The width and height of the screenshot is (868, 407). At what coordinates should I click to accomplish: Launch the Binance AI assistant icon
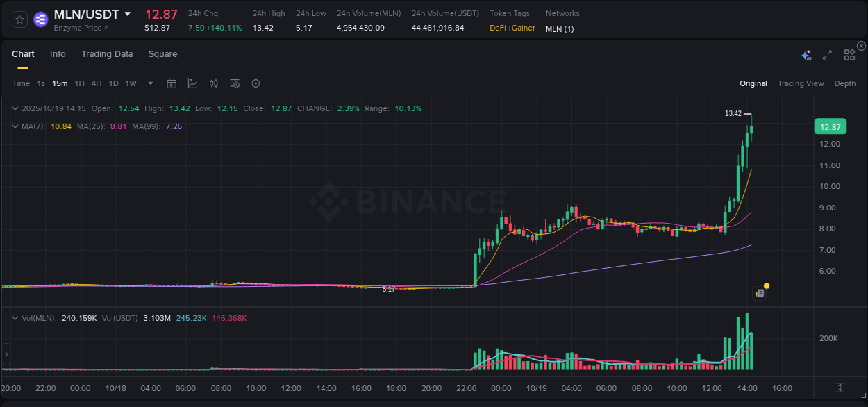point(806,53)
